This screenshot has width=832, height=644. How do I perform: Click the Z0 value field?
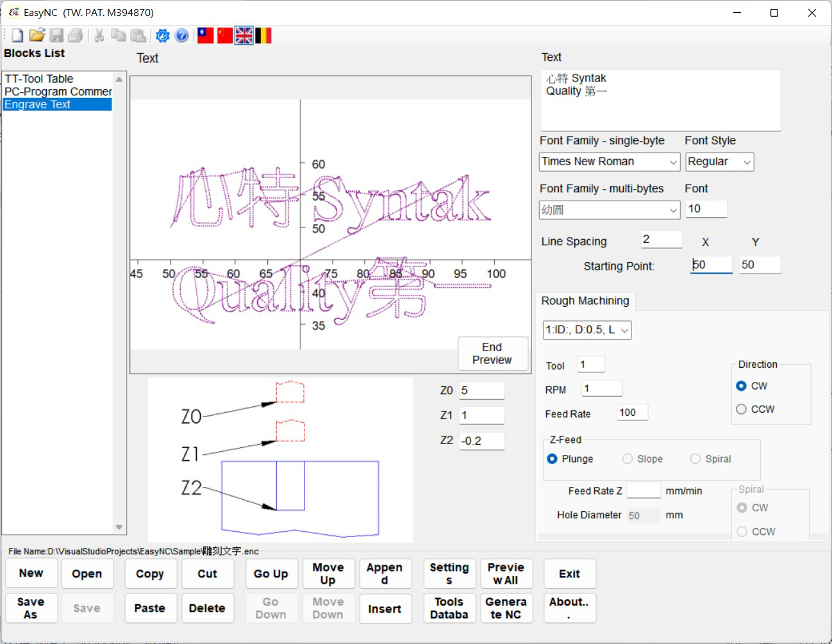click(482, 391)
